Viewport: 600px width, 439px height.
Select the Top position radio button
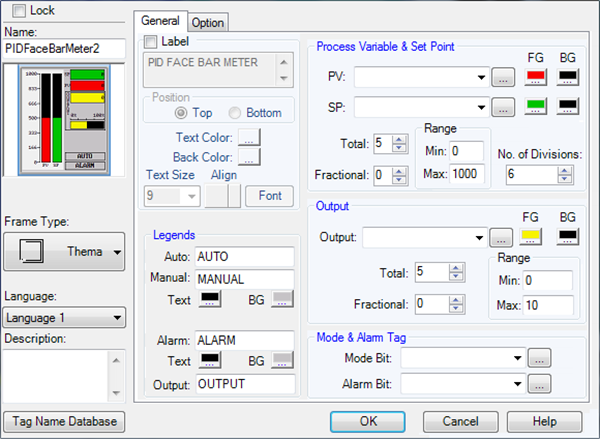(181, 113)
